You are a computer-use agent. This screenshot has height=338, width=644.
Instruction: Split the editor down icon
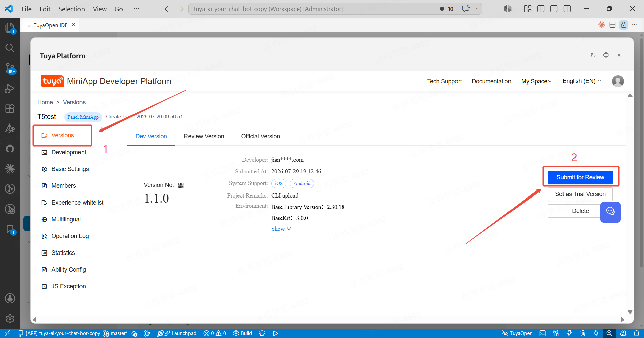tap(612, 25)
